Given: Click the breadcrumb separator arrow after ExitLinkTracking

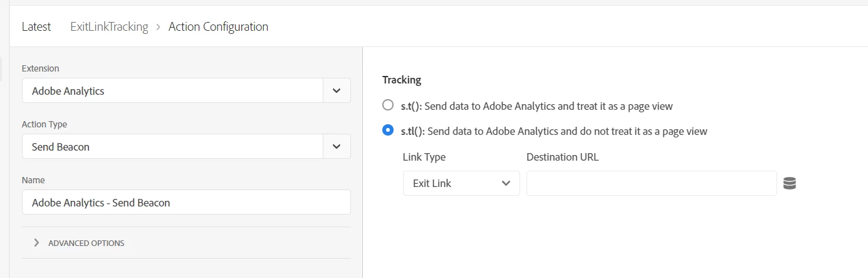Looking at the screenshot, I should 158,27.
